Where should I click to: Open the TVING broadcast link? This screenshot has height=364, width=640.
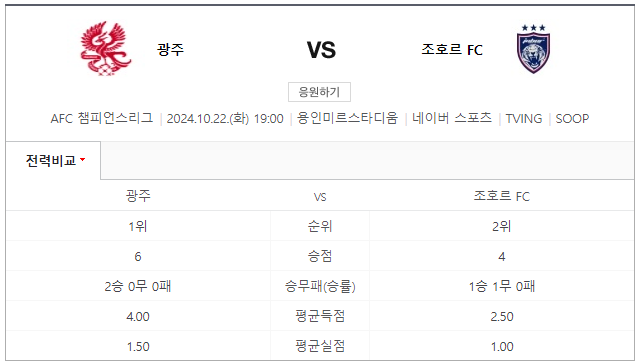pyautogui.click(x=524, y=119)
